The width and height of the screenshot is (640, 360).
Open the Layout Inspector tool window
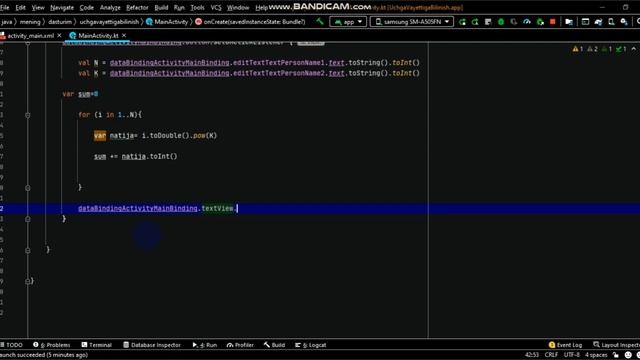(x=616, y=345)
